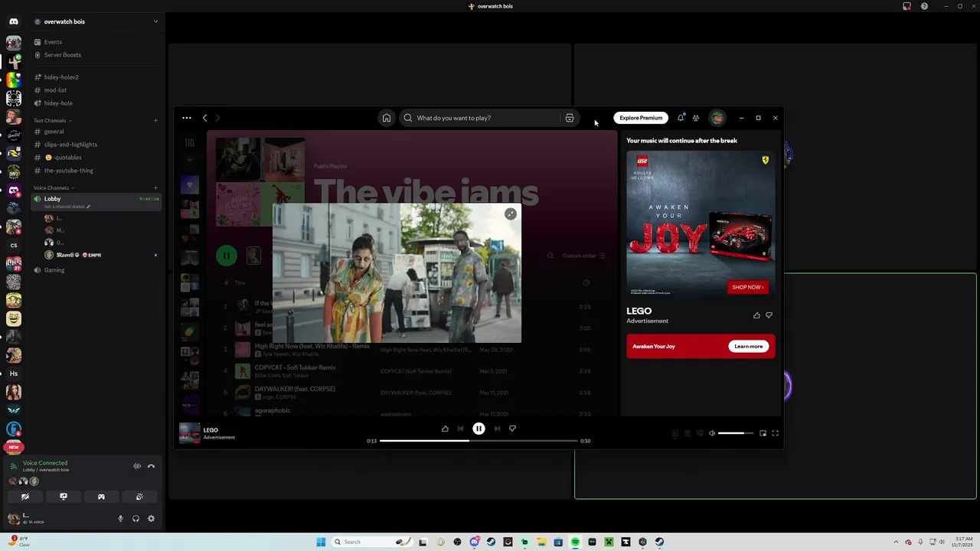
Task: Open Events in Discord sidebar
Action: [96, 42]
